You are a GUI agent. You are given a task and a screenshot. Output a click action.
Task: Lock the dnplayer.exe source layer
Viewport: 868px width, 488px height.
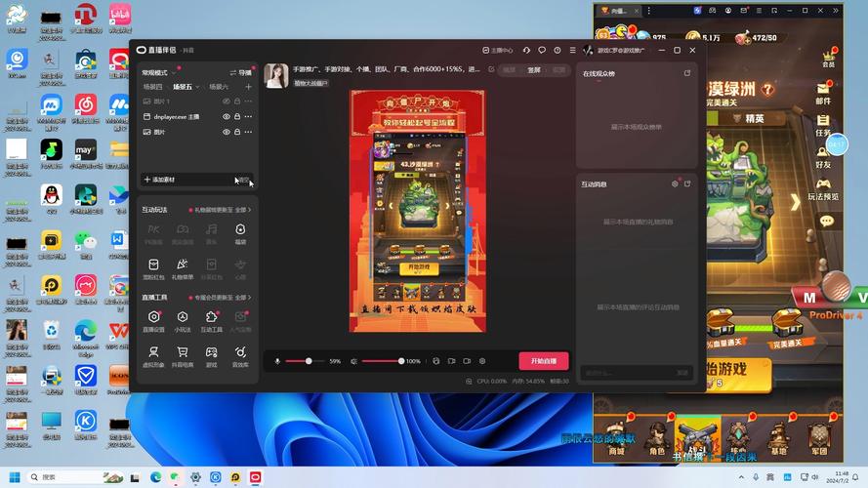click(237, 116)
